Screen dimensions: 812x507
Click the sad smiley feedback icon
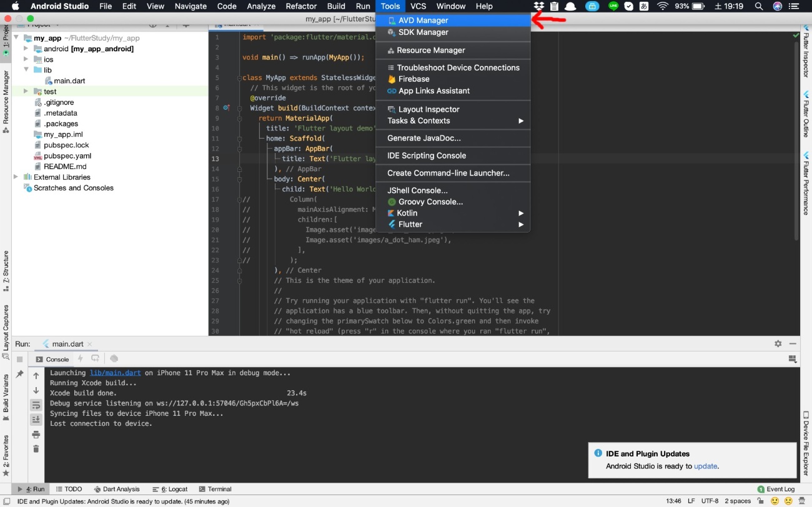(x=788, y=501)
